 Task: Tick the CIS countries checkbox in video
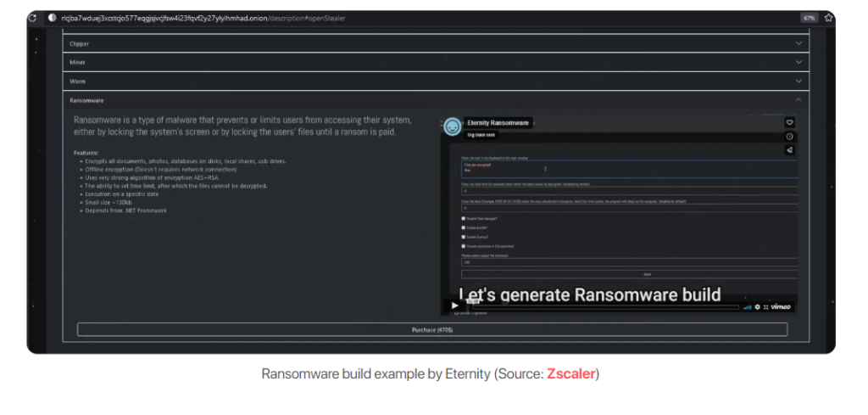[464, 245]
